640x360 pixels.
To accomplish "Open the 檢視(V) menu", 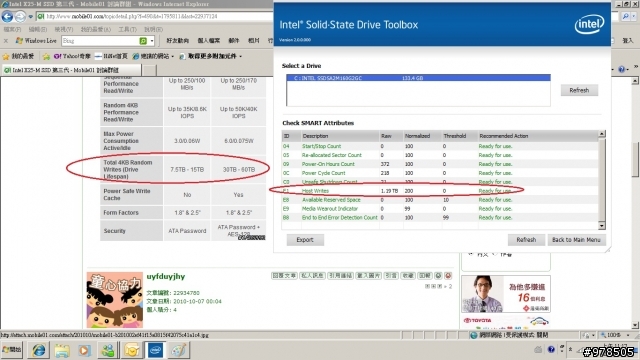I will coord(64,29).
